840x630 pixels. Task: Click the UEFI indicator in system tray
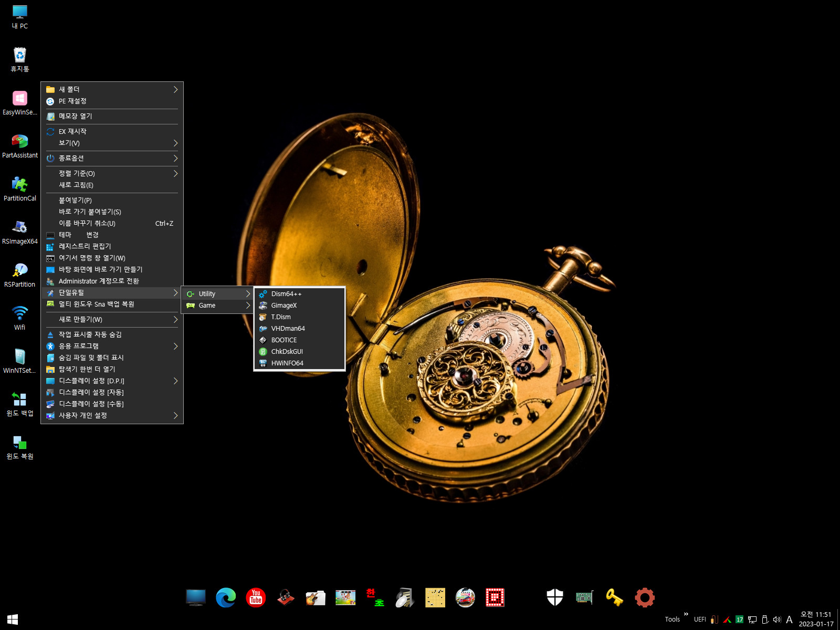tap(700, 619)
